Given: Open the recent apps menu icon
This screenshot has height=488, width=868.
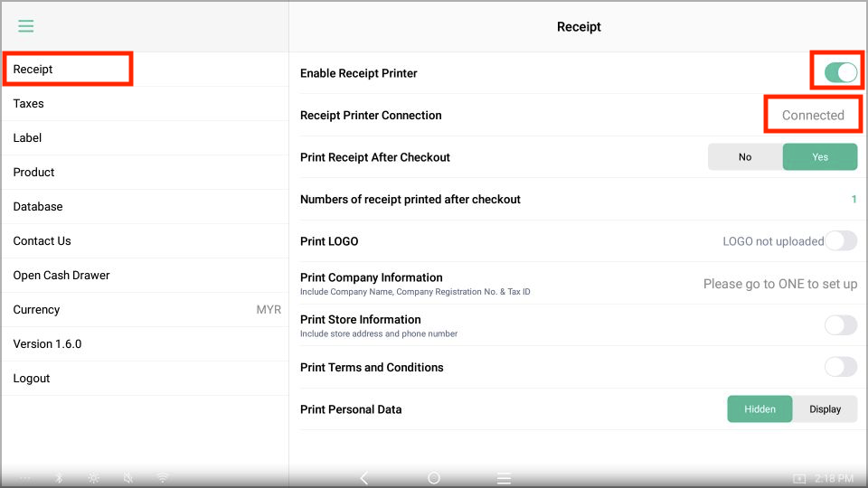Looking at the screenshot, I should pyautogui.click(x=504, y=478).
